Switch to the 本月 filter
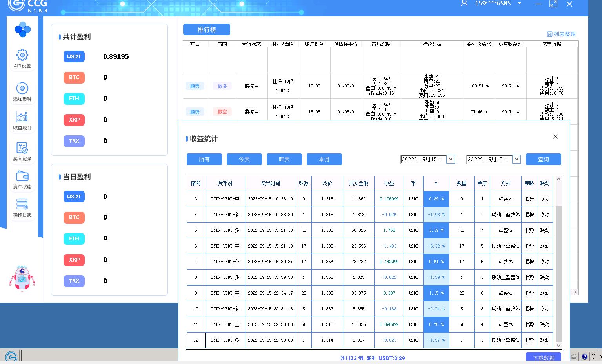Viewport: 602px width, 364px height. click(x=324, y=159)
